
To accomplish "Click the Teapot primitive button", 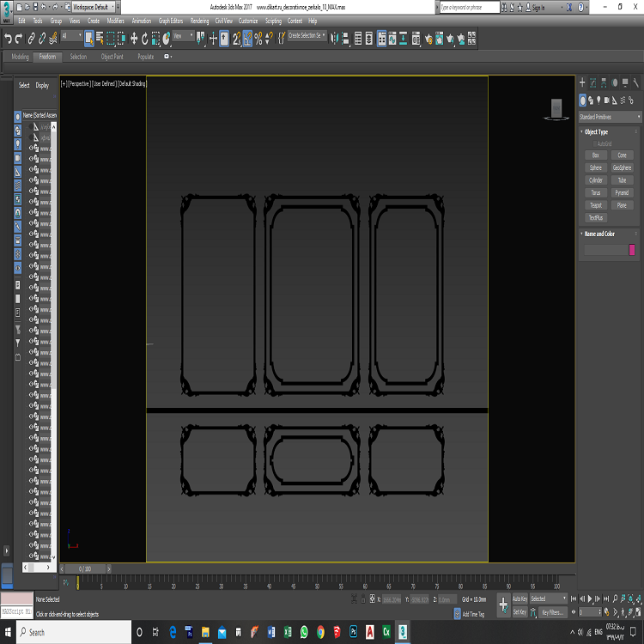I will tap(596, 205).
